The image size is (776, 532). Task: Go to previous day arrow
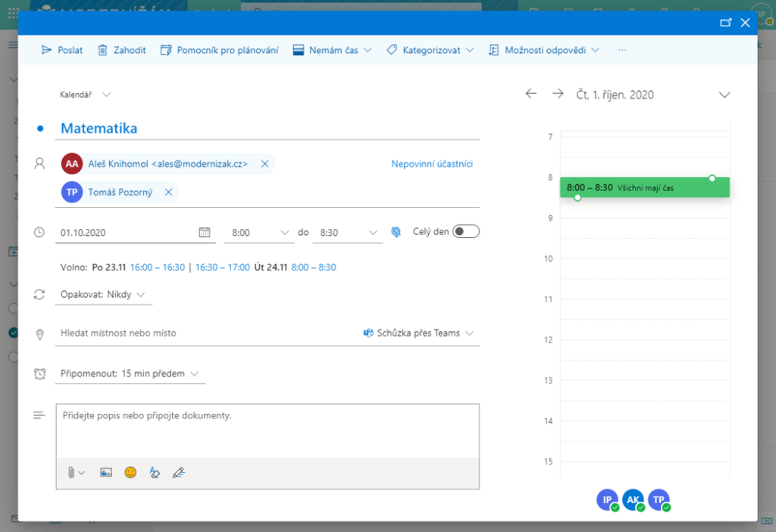530,94
